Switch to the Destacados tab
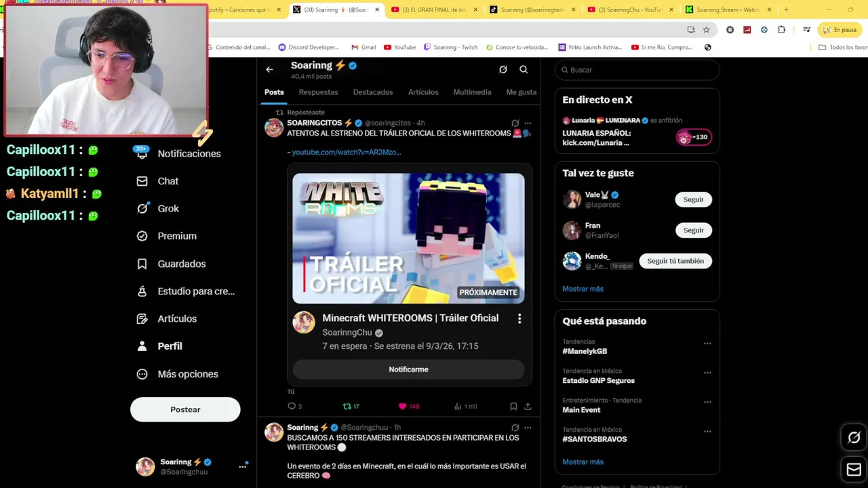Screen dimensions: 868x488 coord(373,92)
